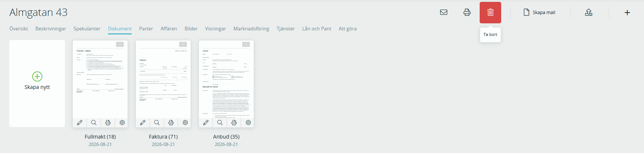Edit the Anbud document with pencil icon
The width and height of the screenshot is (644, 153).
coord(206,123)
